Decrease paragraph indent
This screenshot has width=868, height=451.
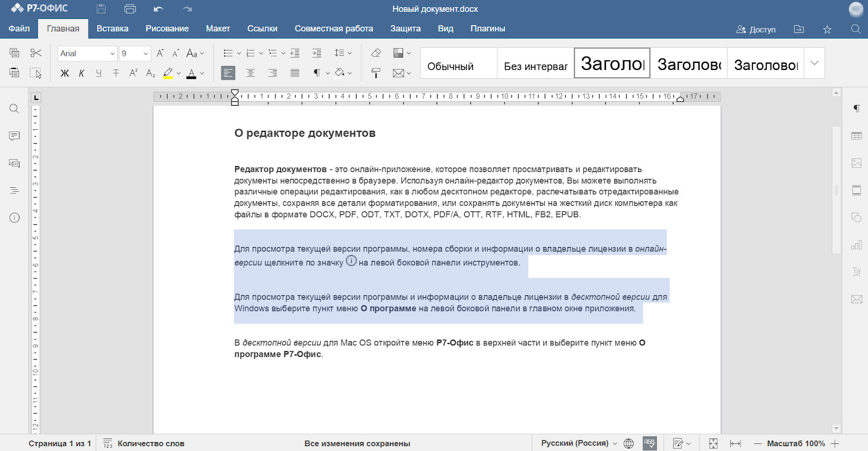click(x=295, y=53)
